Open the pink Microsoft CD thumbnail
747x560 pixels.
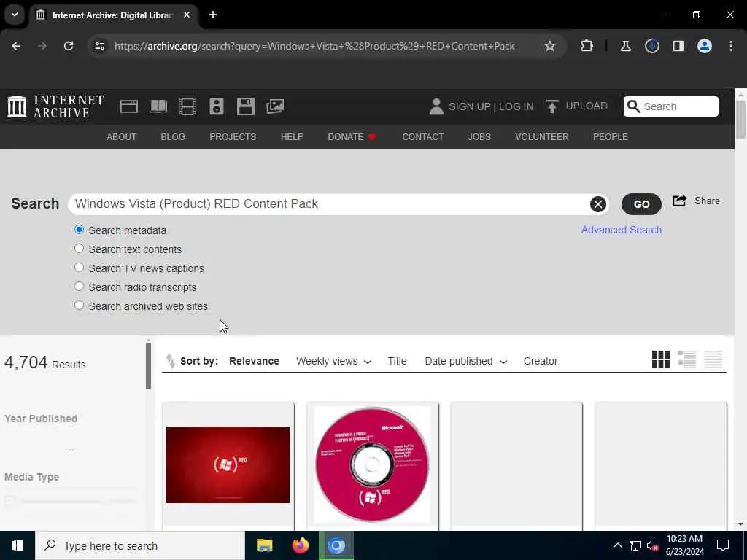coord(372,464)
